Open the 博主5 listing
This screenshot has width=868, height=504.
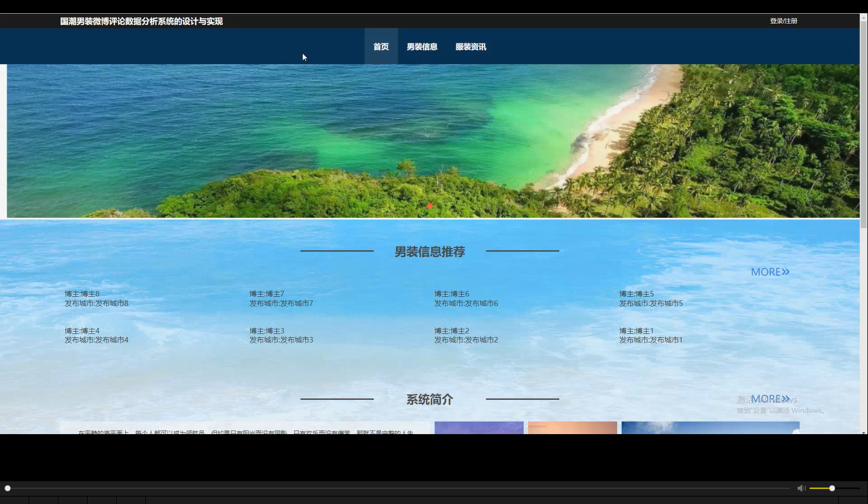click(x=650, y=298)
